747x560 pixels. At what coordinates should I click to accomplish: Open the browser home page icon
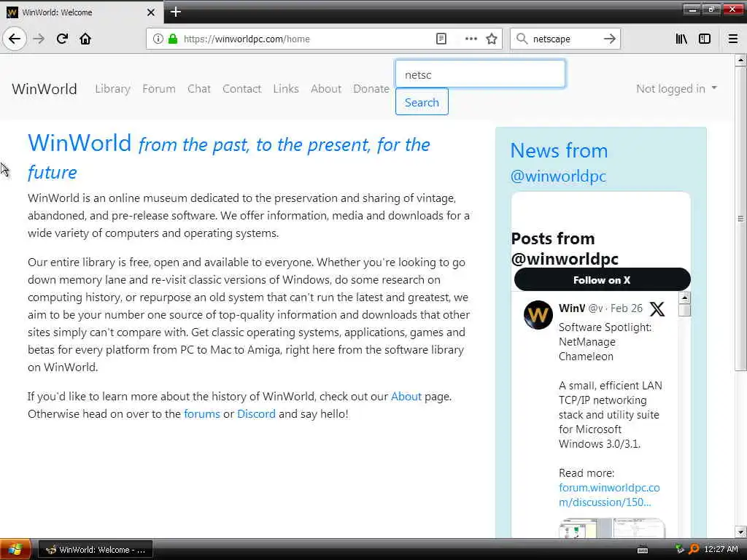click(x=85, y=39)
